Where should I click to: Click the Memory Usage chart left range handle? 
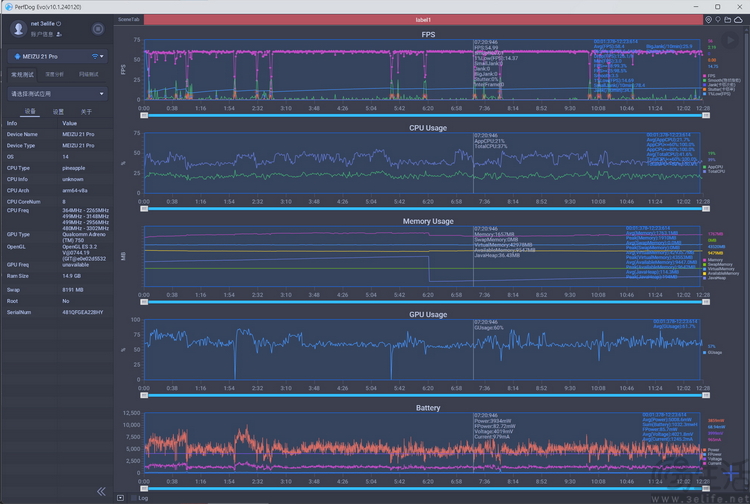(x=144, y=302)
